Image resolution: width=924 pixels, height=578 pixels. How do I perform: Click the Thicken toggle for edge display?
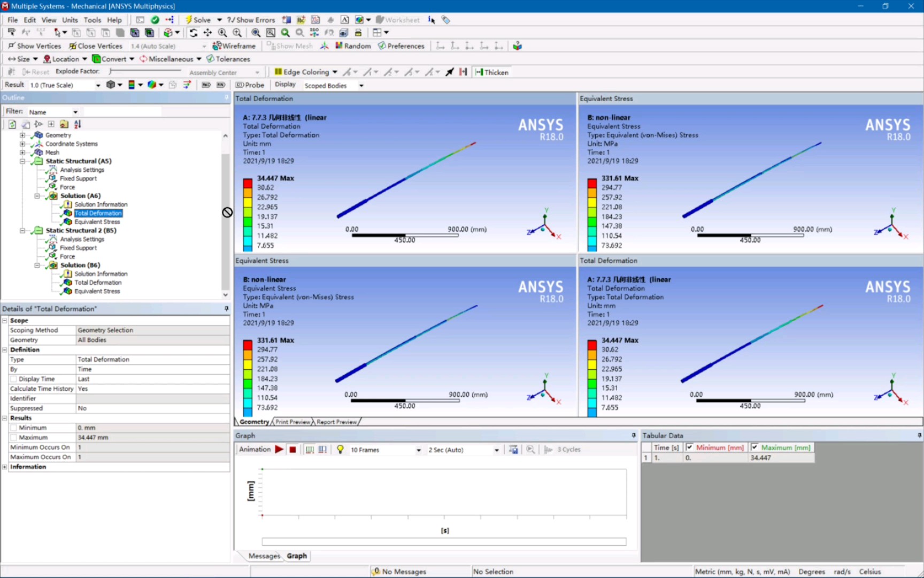pos(491,72)
